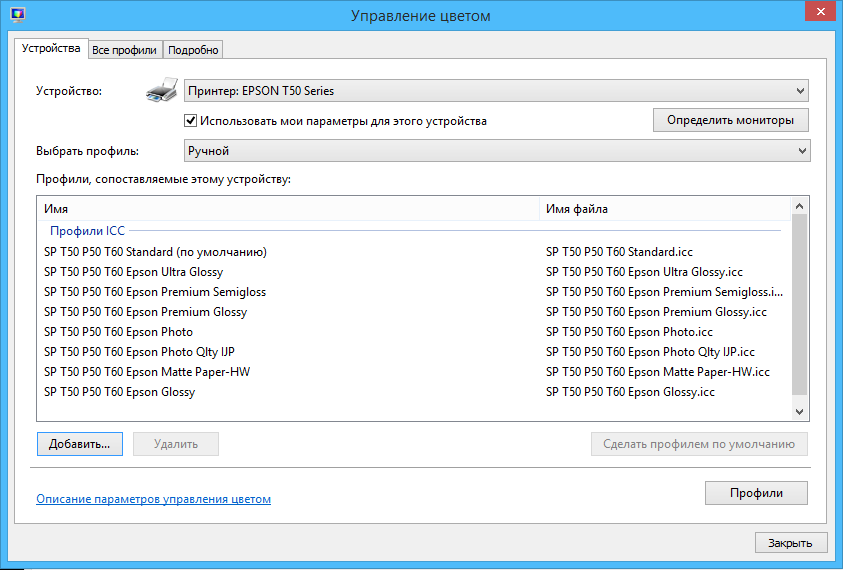This screenshot has width=843, height=570.
Task: Open the Выбрать профиль dropdown set to Ручной
Action: (x=497, y=151)
